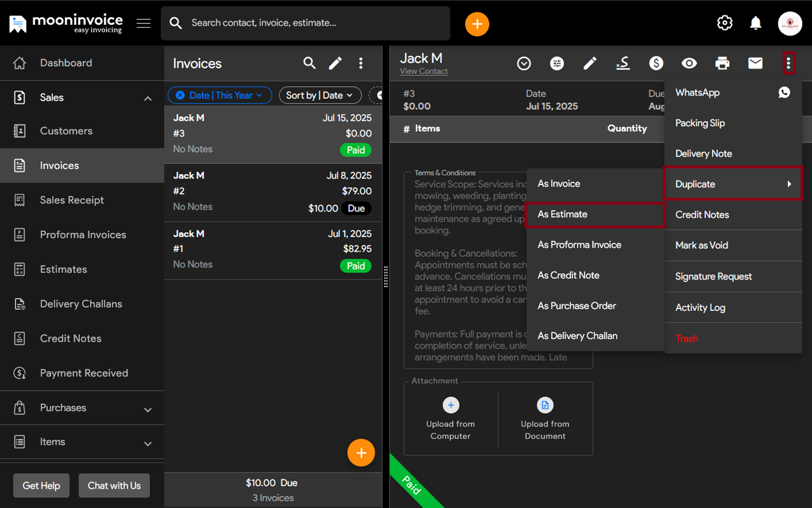Image resolution: width=812 pixels, height=508 pixels.
Task: Click the Get Help button
Action: (41, 485)
